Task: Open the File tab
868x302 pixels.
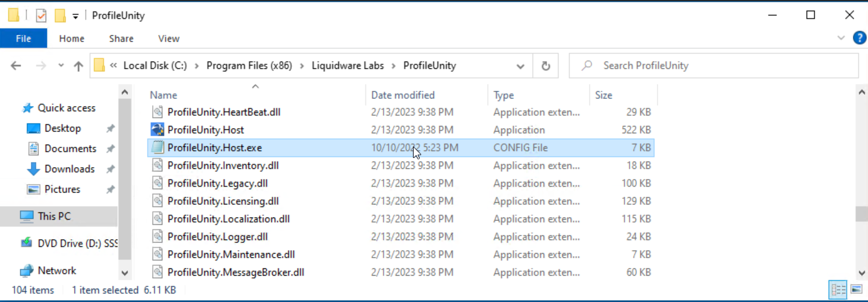Action: 23,38
